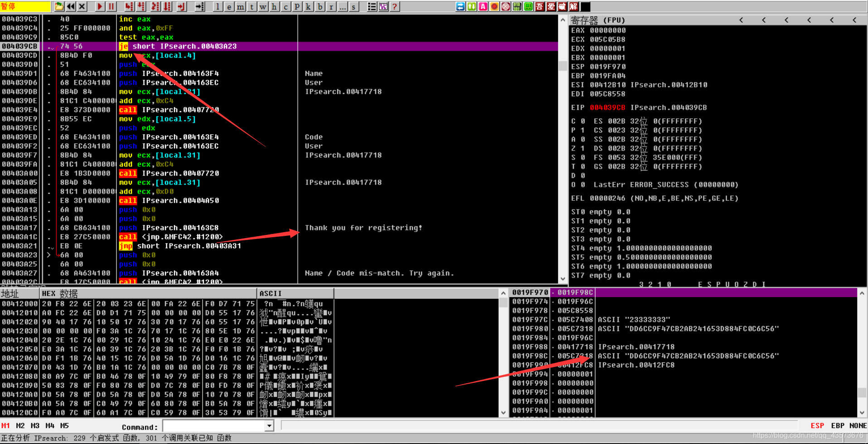
Task: Select the 'Thank you for registering!' comment line
Action: (x=364, y=228)
